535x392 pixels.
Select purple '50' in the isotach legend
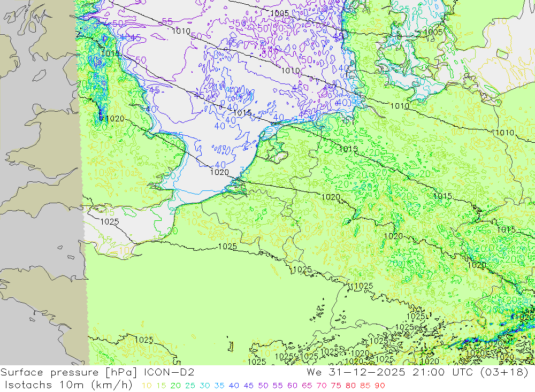tap(263, 386)
